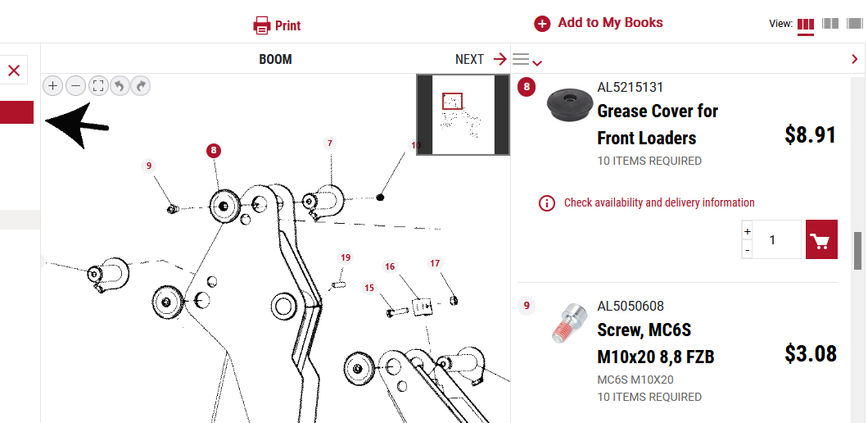868x423 pixels.
Task: Select callout 16 on the diagram
Action: click(x=390, y=266)
